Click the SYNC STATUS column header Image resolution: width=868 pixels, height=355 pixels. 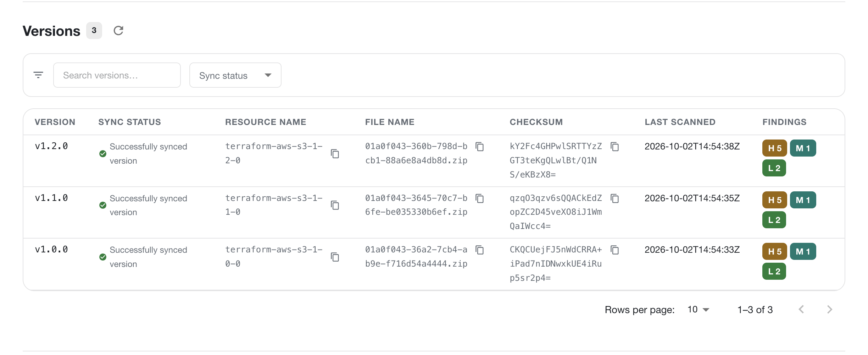130,122
